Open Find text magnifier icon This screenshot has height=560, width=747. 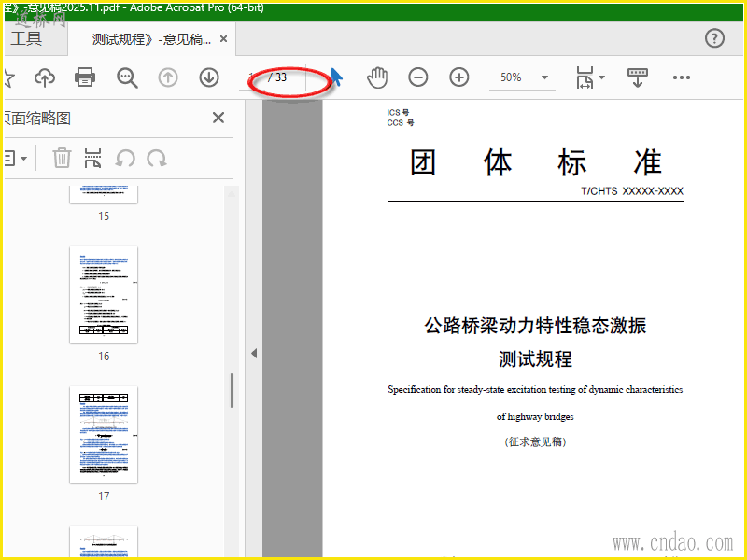127,77
